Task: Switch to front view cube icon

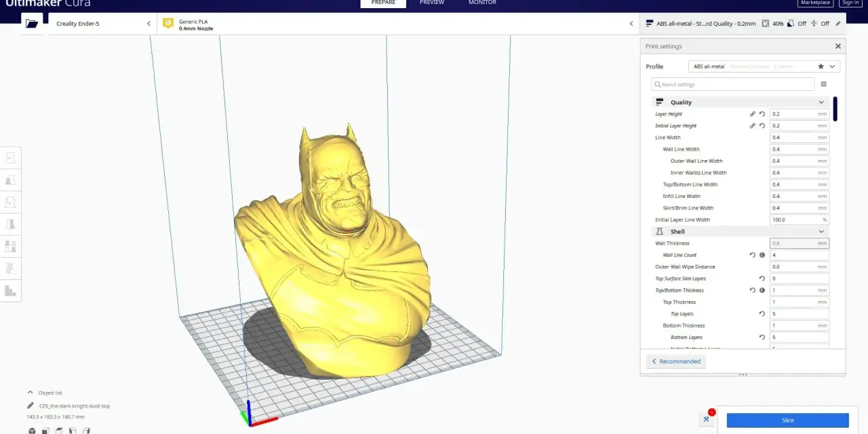Action: click(x=45, y=431)
